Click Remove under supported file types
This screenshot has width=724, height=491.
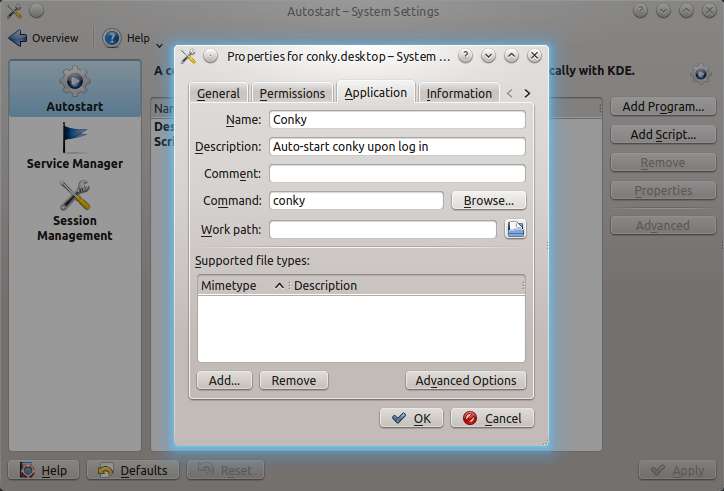(294, 380)
